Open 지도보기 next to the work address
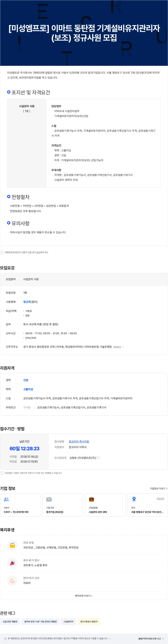Image resolution: width=168 pixels, height=644 pixels. click(117, 347)
